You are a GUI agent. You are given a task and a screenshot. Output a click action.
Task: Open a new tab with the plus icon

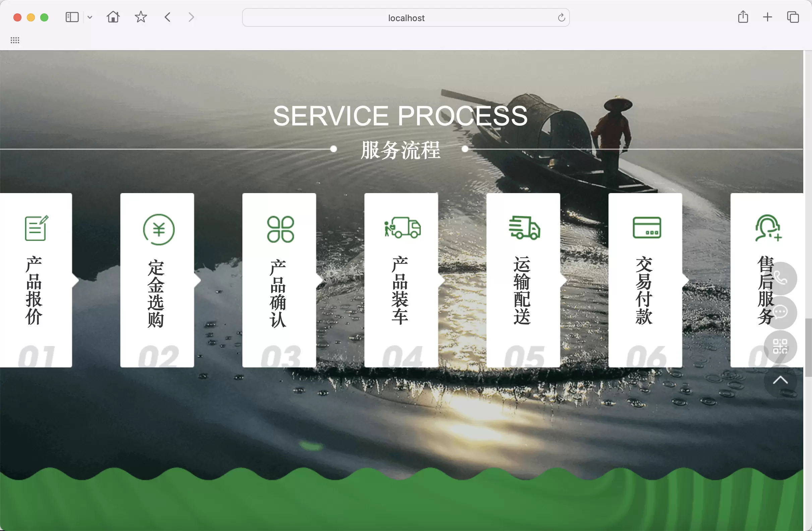point(768,17)
